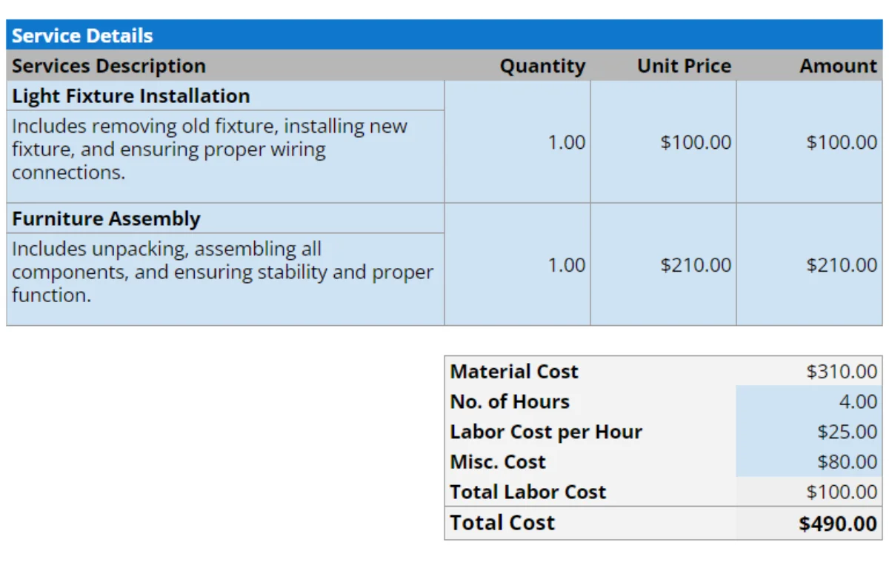This screenshot has height=588, width=889.
Task: Select the Light Fixture Installation title cell
Action: pyautogui.click(x=131, y=96)
